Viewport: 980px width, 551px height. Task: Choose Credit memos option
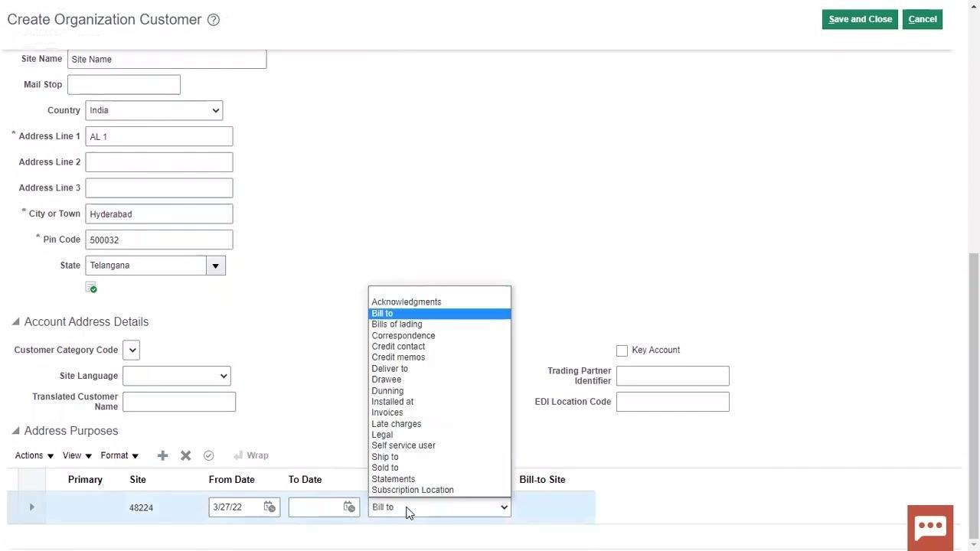pos(439,357)
